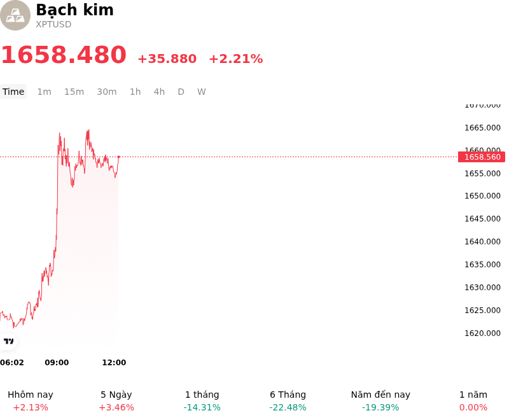
Task: Select the Hôm nay performance range
Action: pyautogui.click(x=31, y=401)
